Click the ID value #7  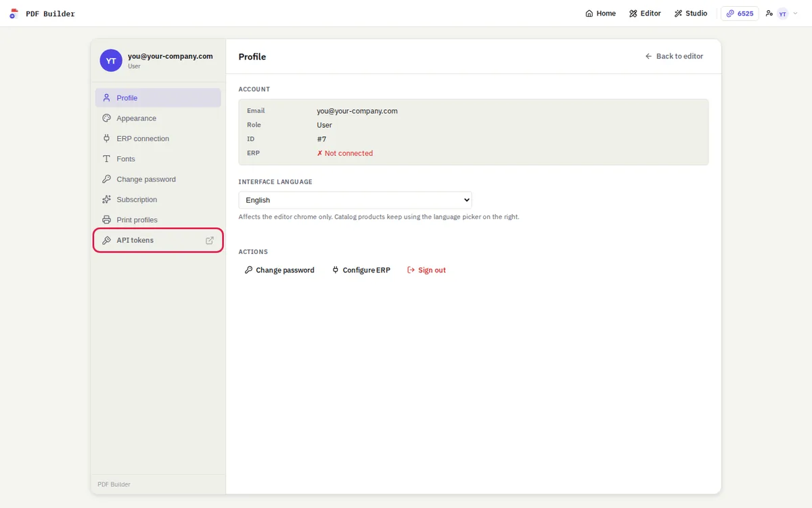point(321,139)
